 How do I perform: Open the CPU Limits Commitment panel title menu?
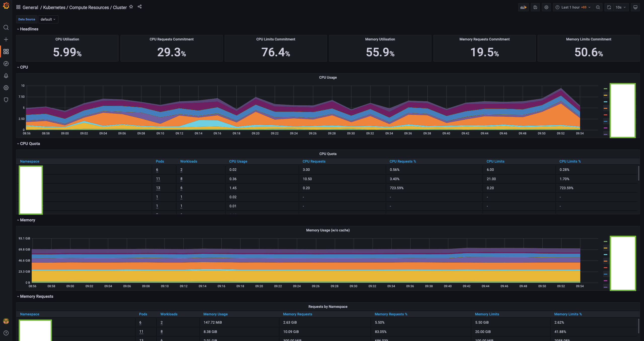[x=276, y=39]
